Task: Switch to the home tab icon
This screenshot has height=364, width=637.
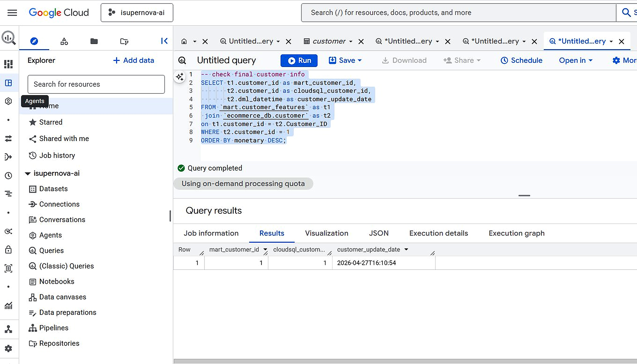Action: click(x=184, y=41)
